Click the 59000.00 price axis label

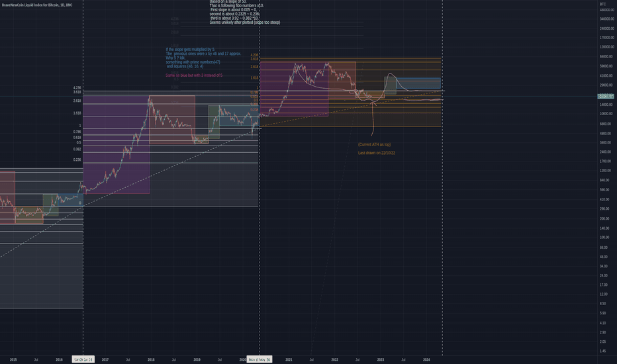pos(606,66)
